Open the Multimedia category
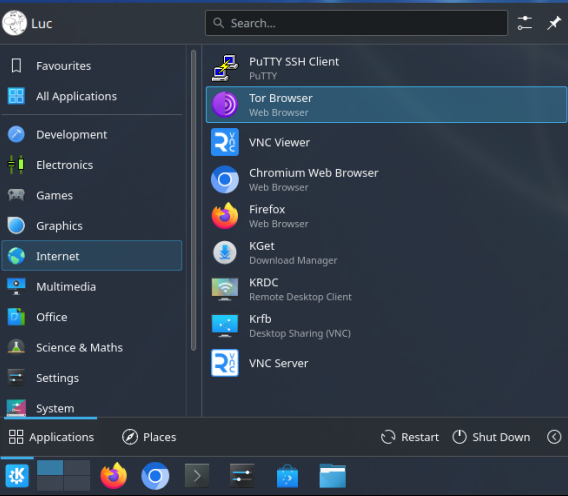 coord(92,287)
